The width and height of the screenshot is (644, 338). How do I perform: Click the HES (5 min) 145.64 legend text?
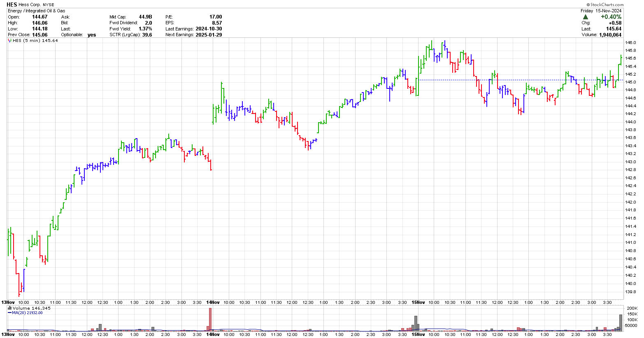click(x=35, y=41)
